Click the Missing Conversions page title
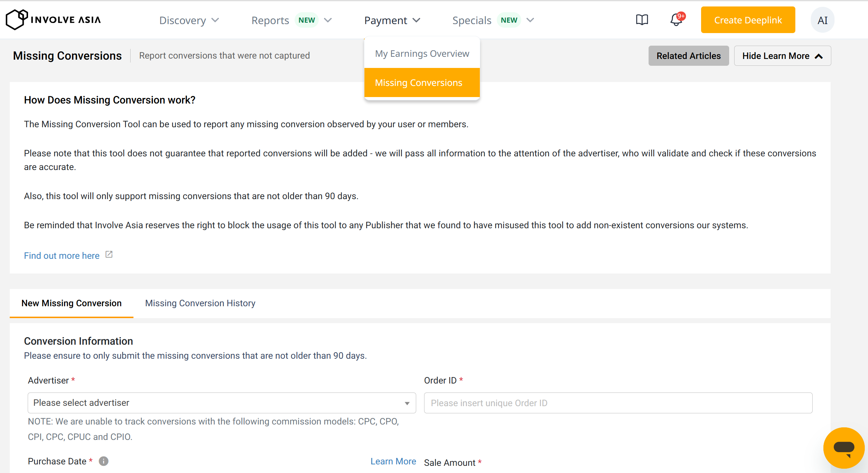The image size is (868, 473). coord(67,56)
